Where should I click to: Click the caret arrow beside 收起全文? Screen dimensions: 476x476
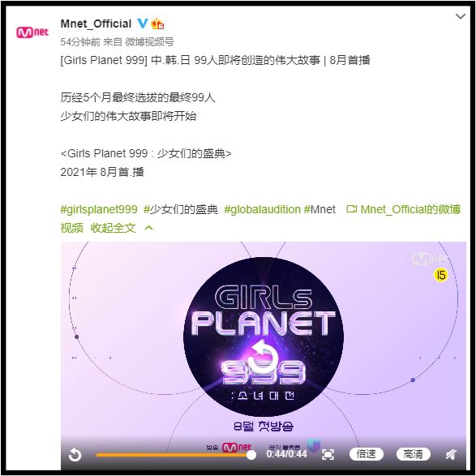(148, 228)
